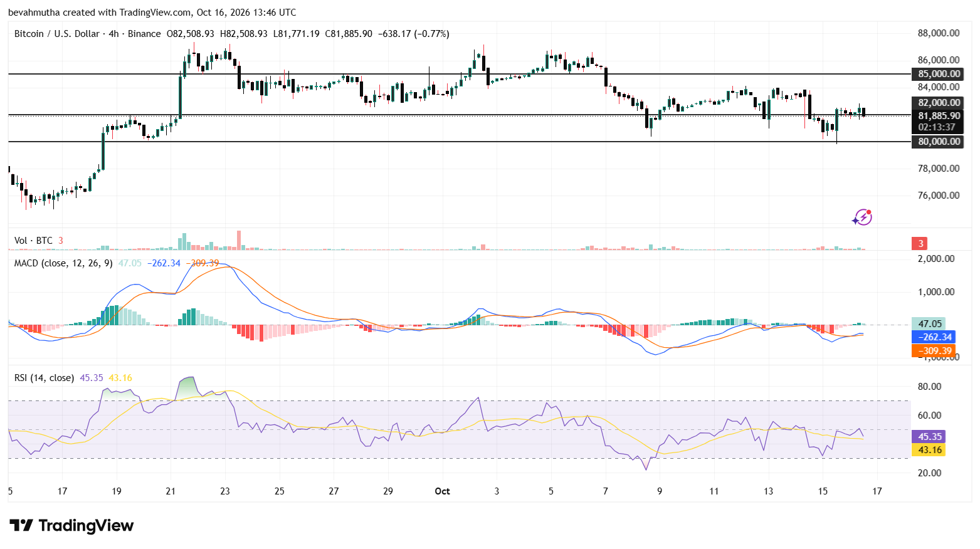The width and height of the screenshot is (980, 549).
Task: Click the candle countdown timer 02:13:37
Action: pyautogui.click(x=937, y=127)
